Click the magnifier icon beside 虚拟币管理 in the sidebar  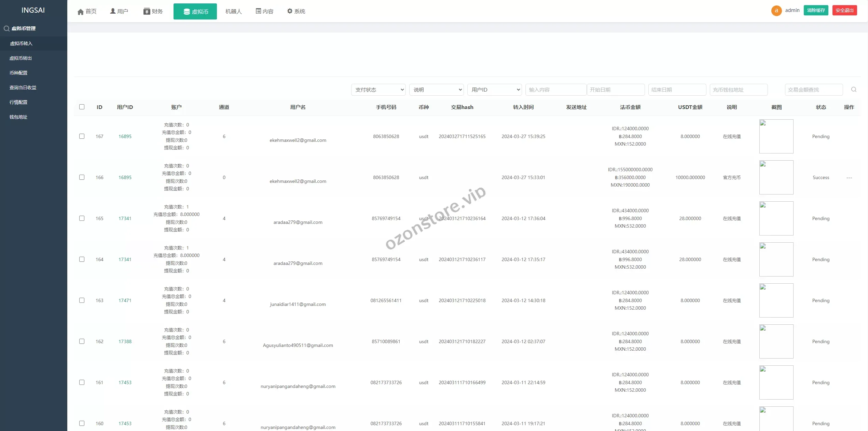tap(6, 29)
